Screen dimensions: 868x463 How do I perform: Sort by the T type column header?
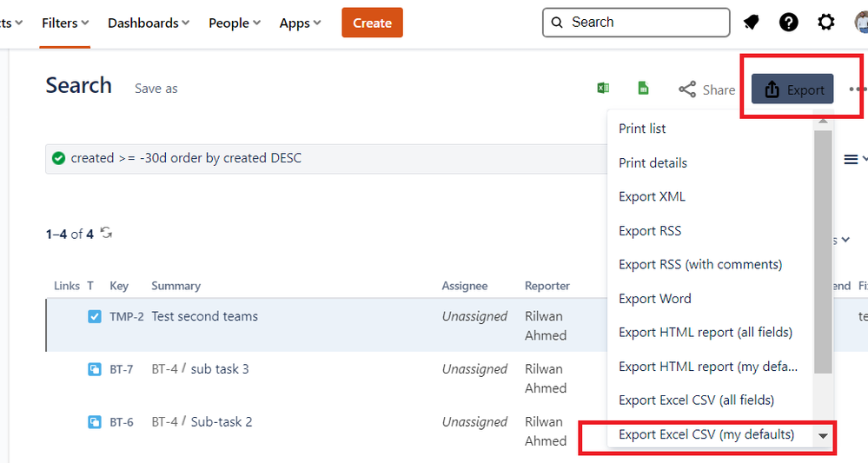[90, 286]
